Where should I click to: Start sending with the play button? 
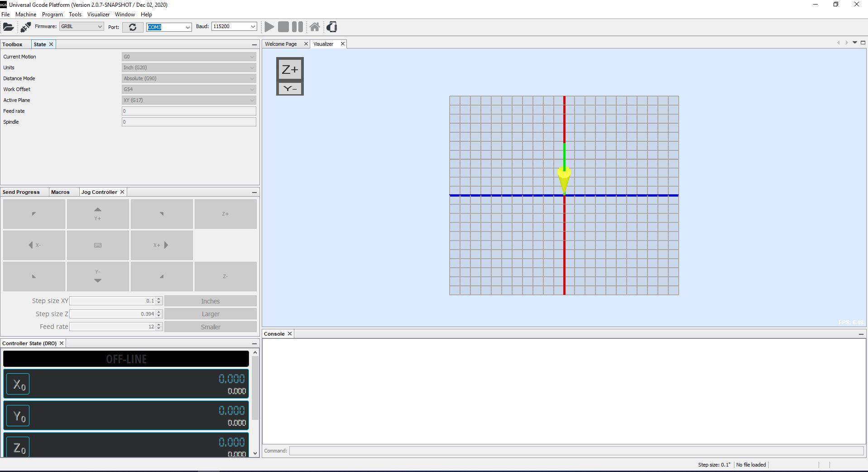click(x=269, y=27)
